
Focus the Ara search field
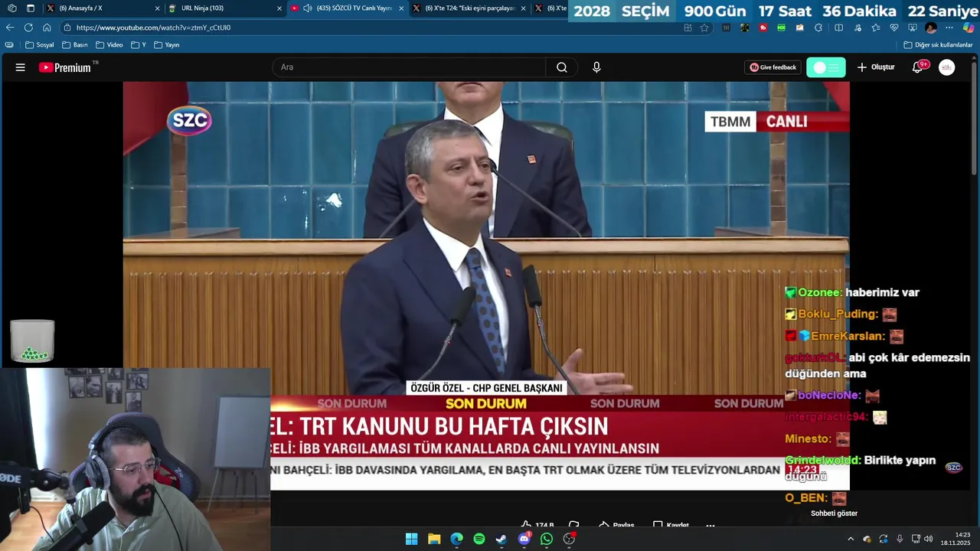click(409, 67)
